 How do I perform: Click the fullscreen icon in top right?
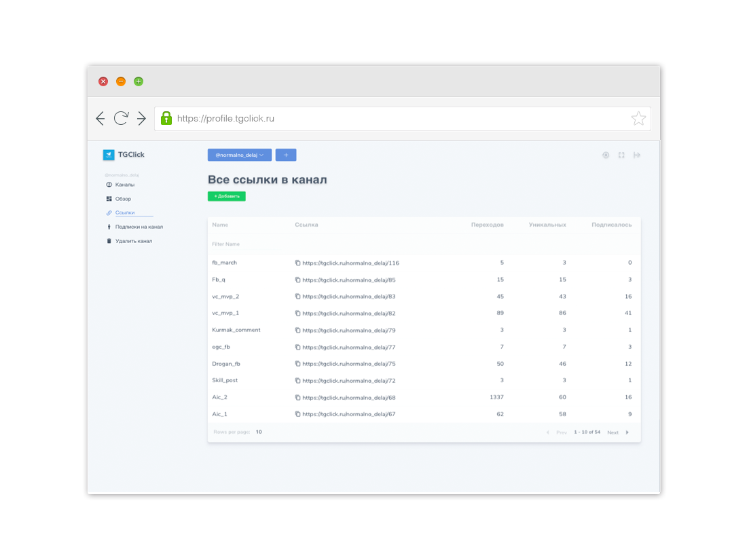click(x=621, y=155)
